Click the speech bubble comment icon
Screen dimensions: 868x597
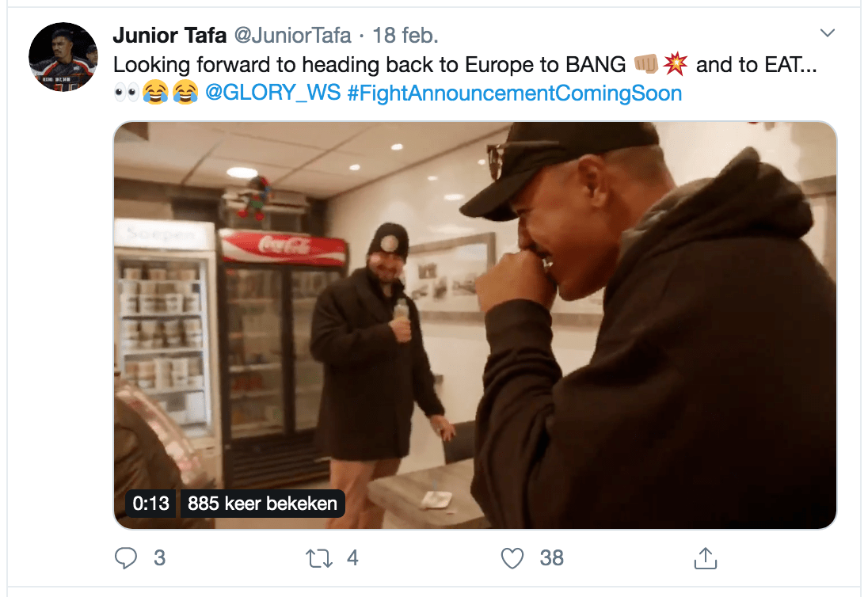127,558
